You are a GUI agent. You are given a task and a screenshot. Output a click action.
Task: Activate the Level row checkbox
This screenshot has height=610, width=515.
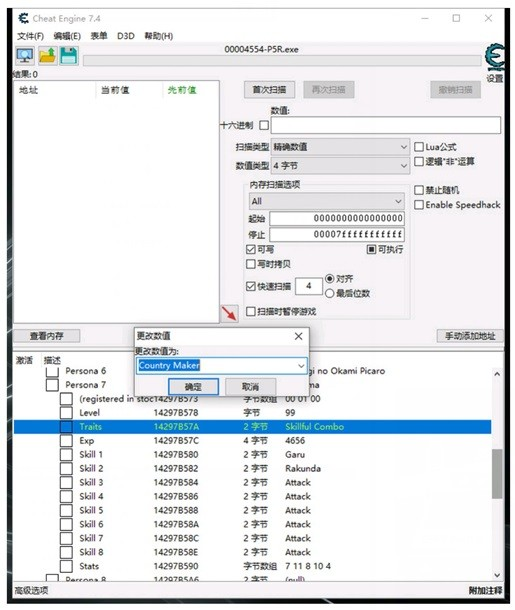click(x=66, y=413)
